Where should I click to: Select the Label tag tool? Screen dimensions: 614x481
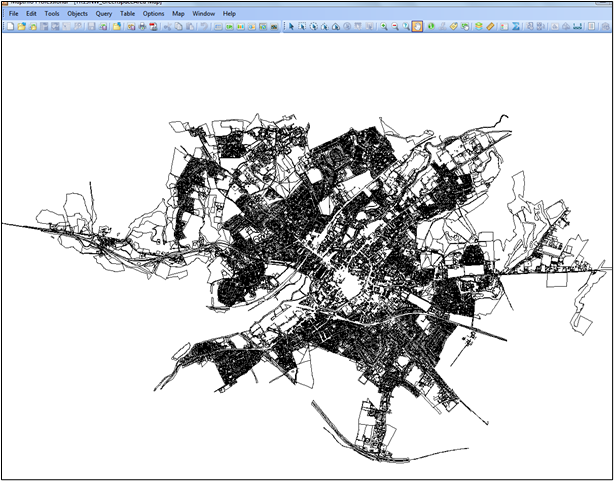click(x=453, y=27)
